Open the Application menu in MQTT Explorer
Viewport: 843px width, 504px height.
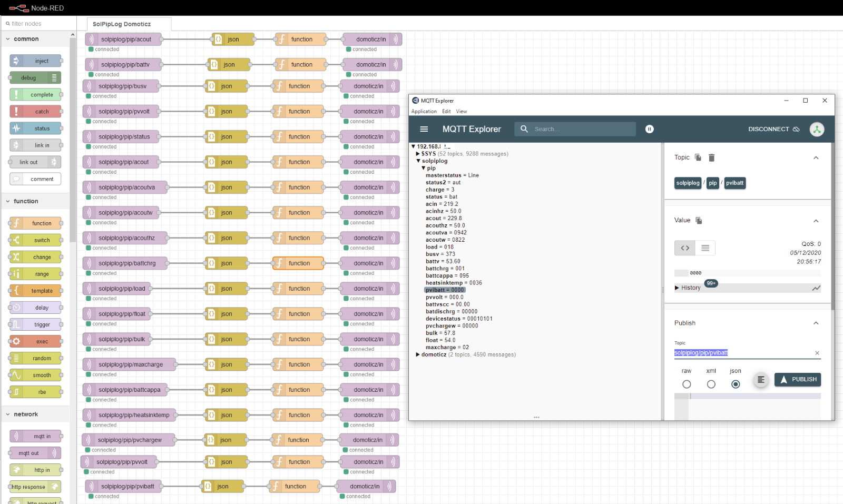pos(424,111)
